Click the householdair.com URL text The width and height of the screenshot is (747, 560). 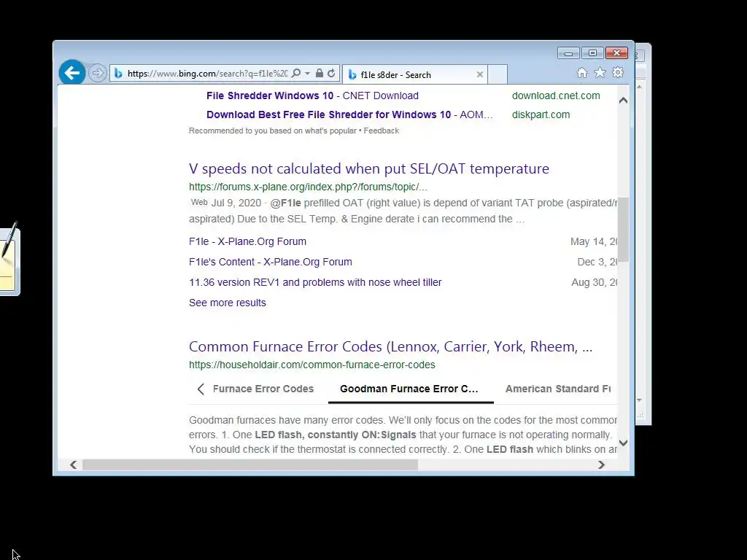point(311,365)
